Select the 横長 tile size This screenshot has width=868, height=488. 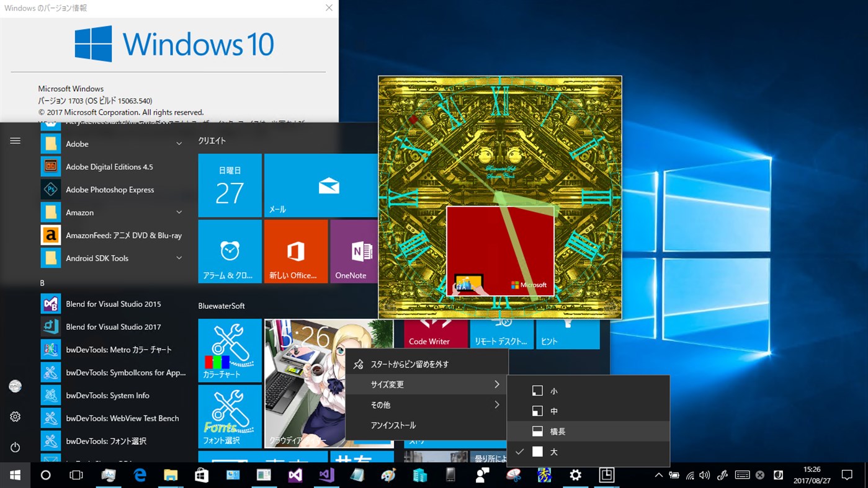(588, 432)
